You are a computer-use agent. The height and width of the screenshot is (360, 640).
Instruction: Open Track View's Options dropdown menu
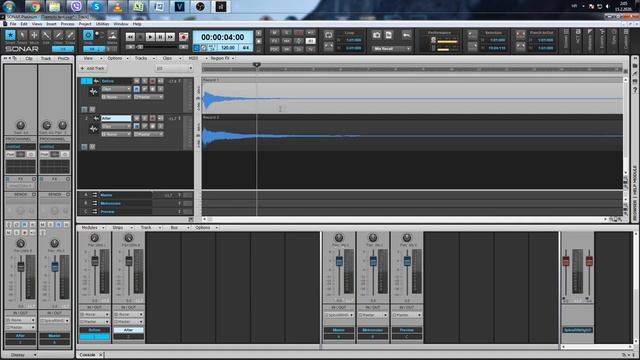(x=118, y=58)
